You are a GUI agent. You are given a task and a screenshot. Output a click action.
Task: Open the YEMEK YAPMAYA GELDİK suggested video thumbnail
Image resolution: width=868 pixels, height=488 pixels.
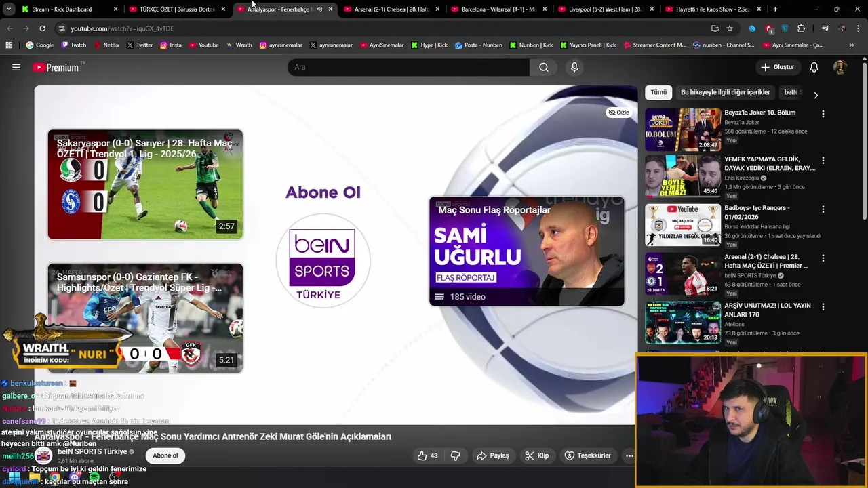coord(683,176)
